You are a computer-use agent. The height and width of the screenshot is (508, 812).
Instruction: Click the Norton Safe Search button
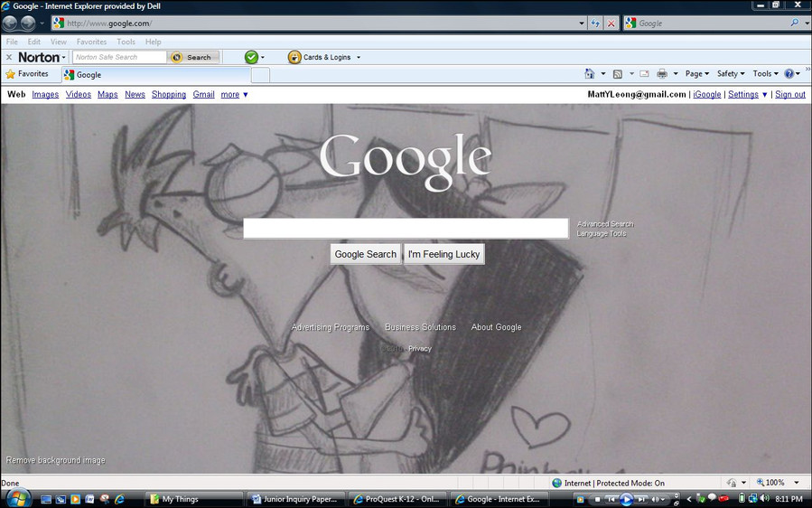(x=193, y=57)
